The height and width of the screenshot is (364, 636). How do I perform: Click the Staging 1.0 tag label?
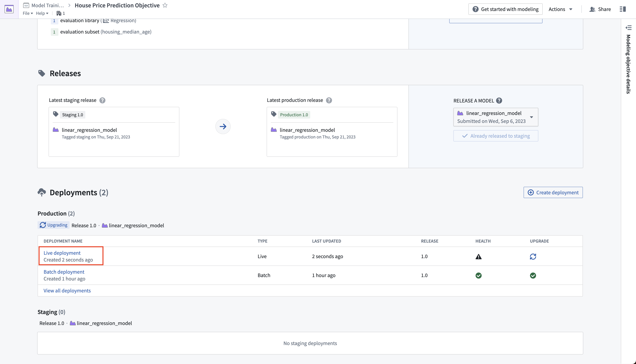click(73, 115)
